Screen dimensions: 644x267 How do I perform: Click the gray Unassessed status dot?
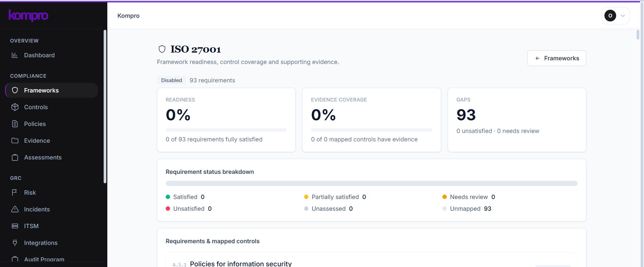(306, 209)
